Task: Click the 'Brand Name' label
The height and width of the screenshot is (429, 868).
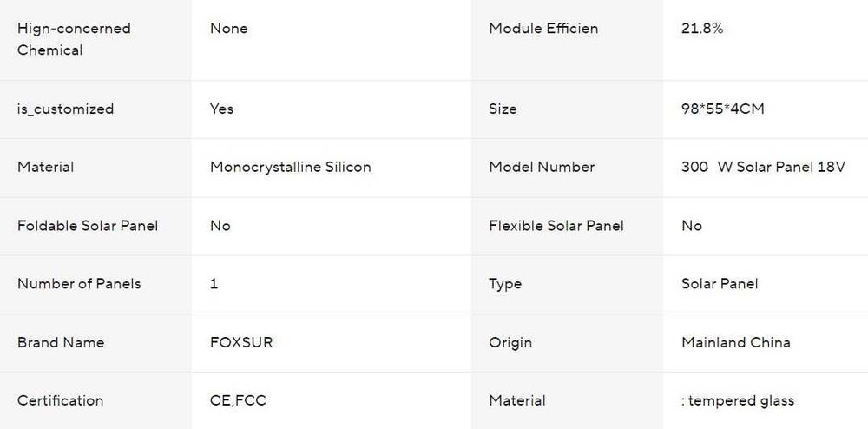Action: pos(61,343)
